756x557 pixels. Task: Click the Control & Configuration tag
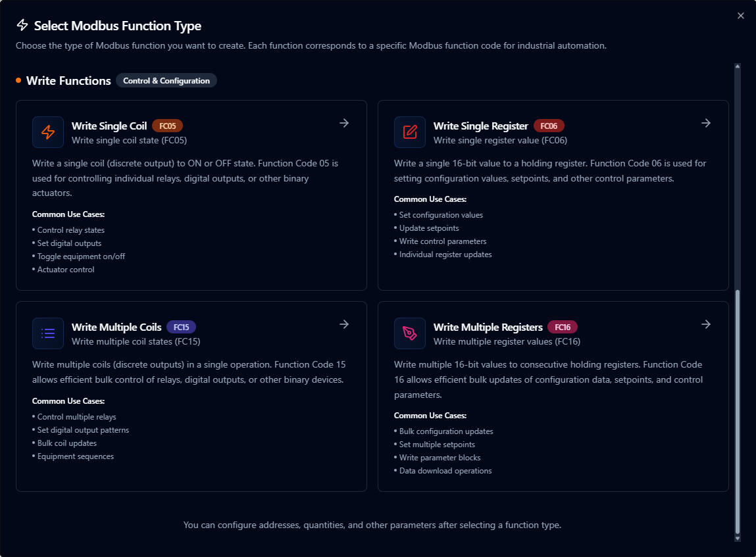click(x=166, y=81)
